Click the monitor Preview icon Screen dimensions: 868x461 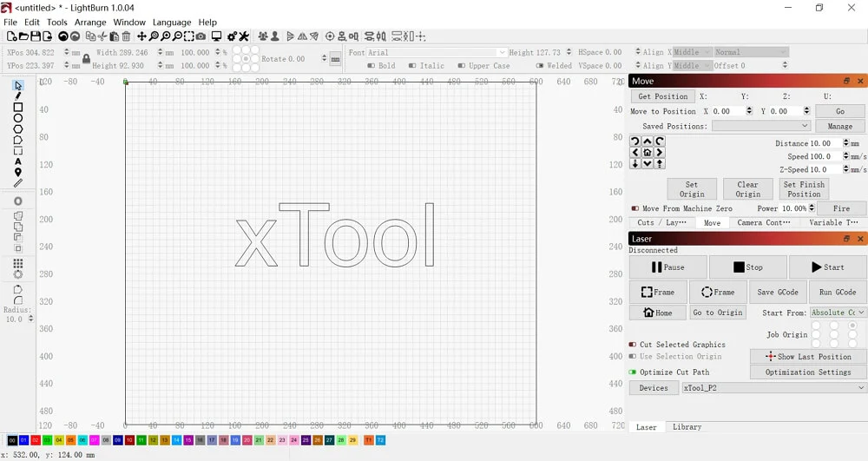pyautogui.click(x=216, y=36)
